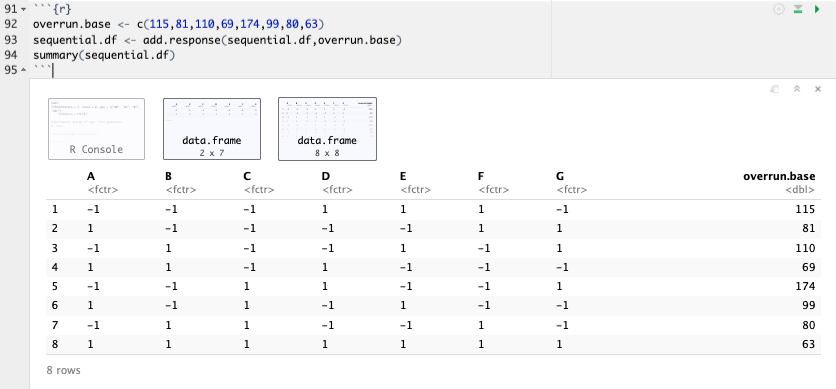Click column header A
Viewport: 836px width, 389px height.
(x=91, y=176)
